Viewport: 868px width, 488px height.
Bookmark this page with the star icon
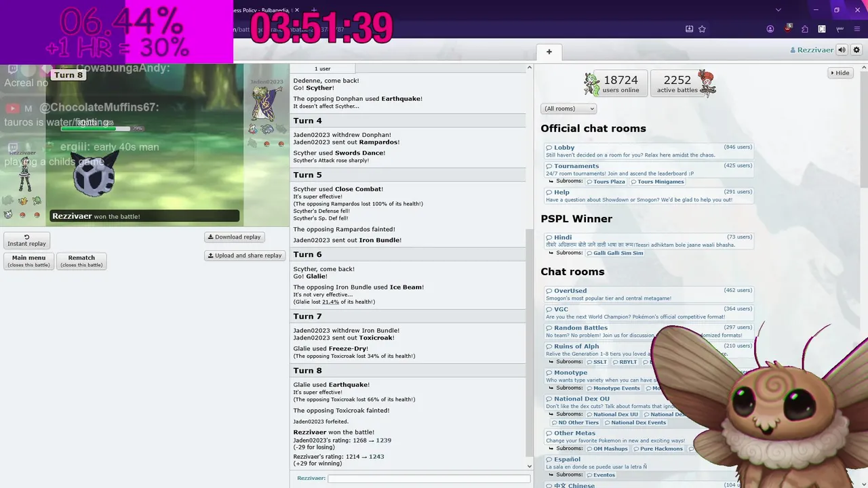point(702,29)
